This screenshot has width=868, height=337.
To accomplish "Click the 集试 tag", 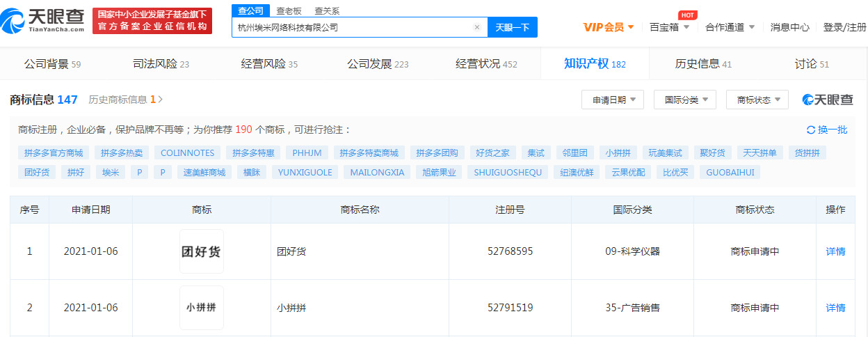I will [x=536, y=152].
